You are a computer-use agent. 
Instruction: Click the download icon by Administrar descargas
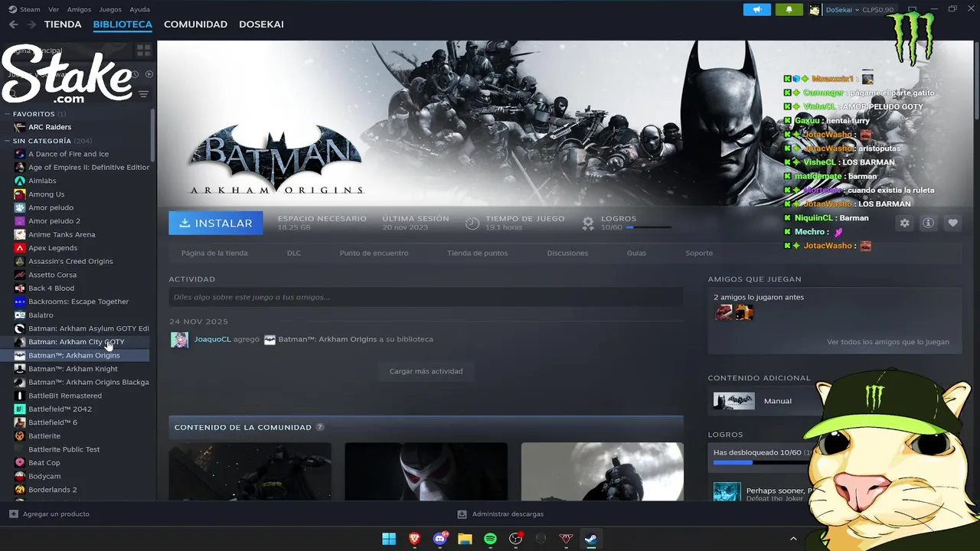(462, 514)
